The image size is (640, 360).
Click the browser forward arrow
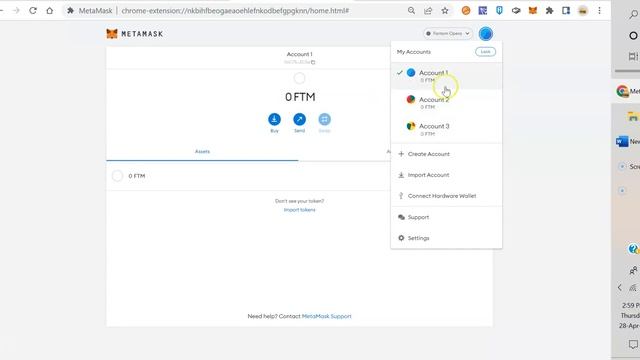pyautogui.click(x=16, y=11)
